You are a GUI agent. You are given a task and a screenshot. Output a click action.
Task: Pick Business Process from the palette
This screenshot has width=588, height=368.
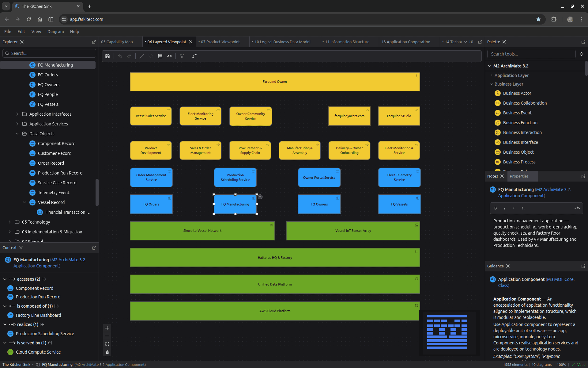point(519,162)
